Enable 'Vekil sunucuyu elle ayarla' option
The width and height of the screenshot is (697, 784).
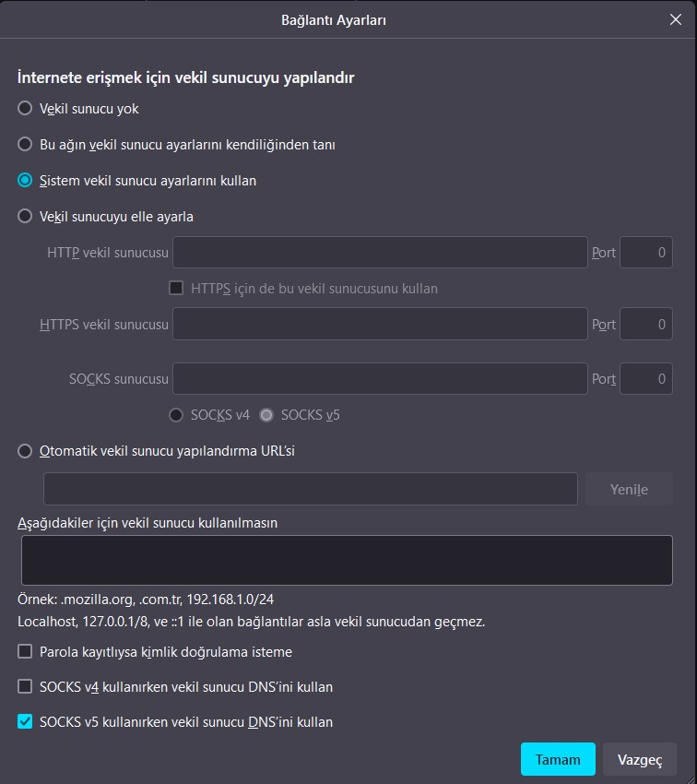click(x=25, y=217)
